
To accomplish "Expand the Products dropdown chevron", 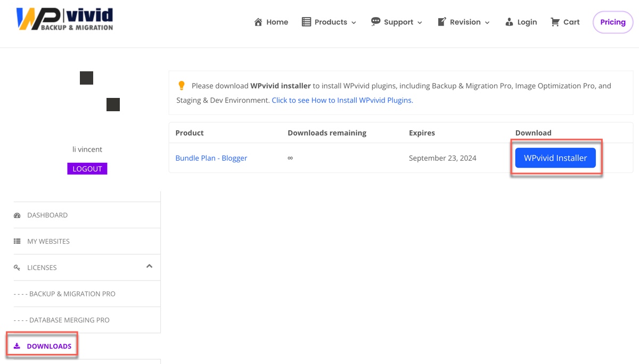I will tap(354, 22).
